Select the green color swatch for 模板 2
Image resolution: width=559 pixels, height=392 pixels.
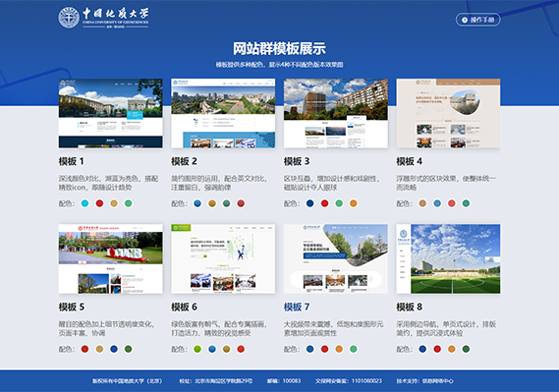pyautogui.click(x=226, y=203)
